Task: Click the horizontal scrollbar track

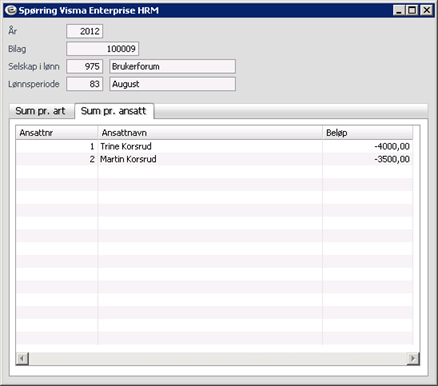Action: pyautogui.click(x=218, y=359)
